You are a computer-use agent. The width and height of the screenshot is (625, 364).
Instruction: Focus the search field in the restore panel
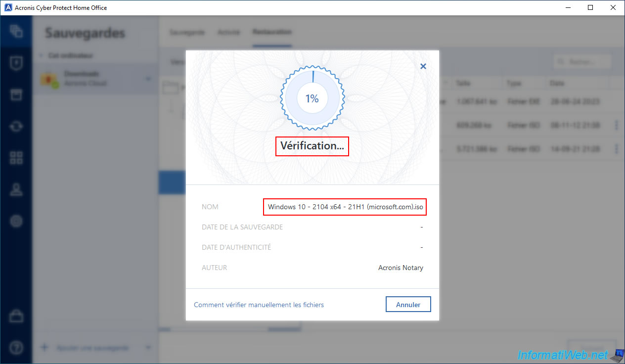pyautogui.click(x=582, y=62)
